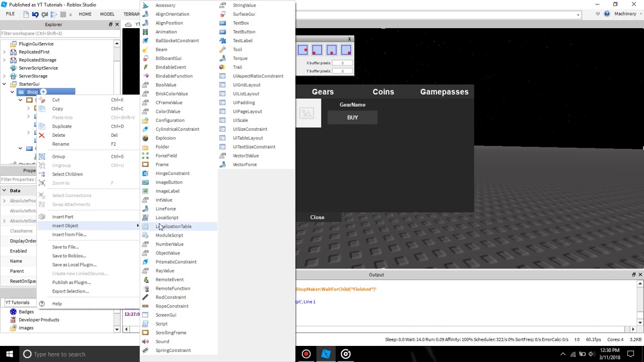
Task: Select LocalizationTable in the list
Action: click(179, 226)
